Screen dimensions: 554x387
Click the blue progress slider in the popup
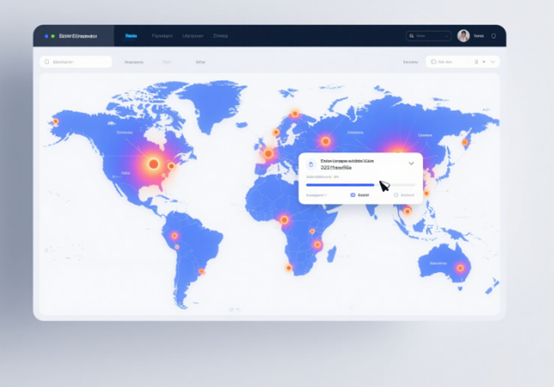click(x=360, y=185)
